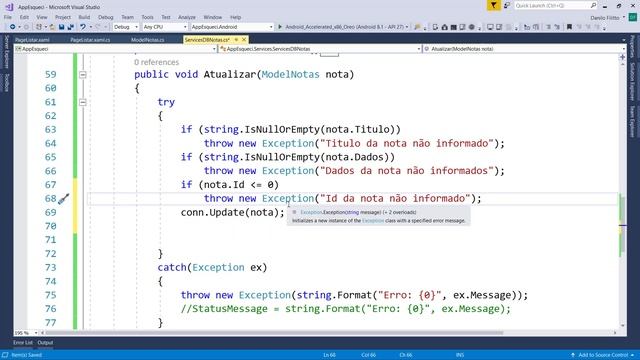Open the Atualizar(ModelNotas nota) member dropdown
This screenshot has width=640, height=360.
tap(524, 49)
